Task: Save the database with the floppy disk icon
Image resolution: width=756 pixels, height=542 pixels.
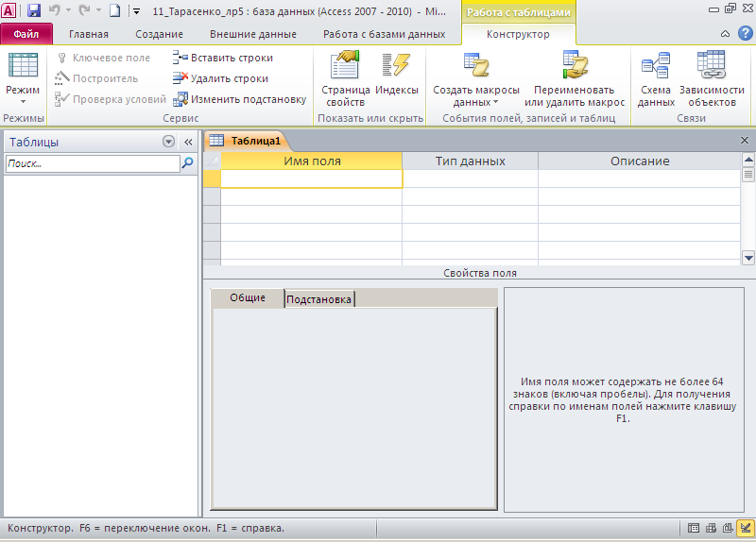Action: tap(34, 10)
